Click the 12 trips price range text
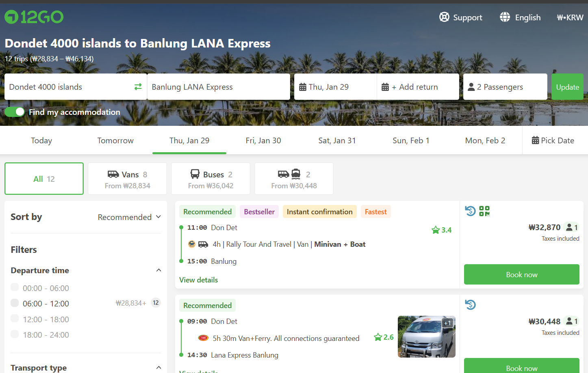Viewport: 588px width, 373px height. [x=49, y=58]
